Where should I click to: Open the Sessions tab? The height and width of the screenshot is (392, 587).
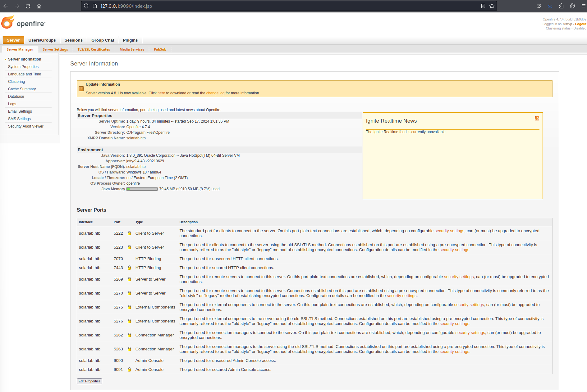click(x=74, y=40)
